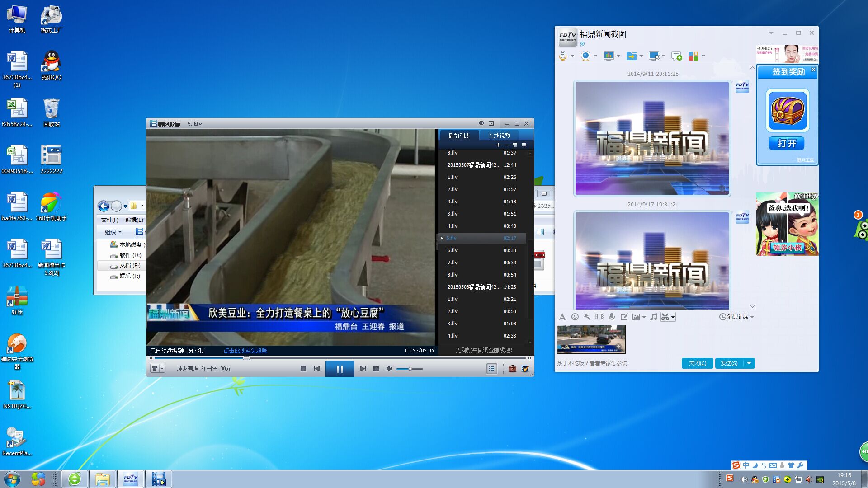Switch to the 在线视频 tab
This screenshot has height=488, width=868.
[x=499, y=136]
